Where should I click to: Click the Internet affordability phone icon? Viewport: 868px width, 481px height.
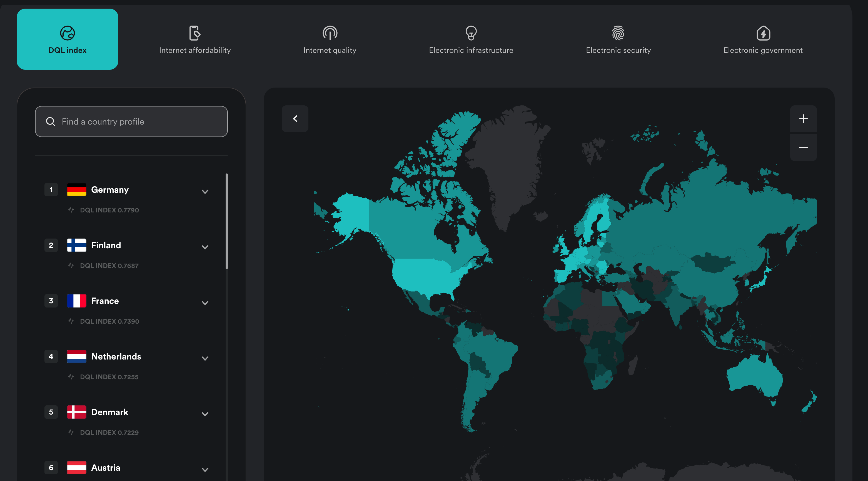pos(195,33)
